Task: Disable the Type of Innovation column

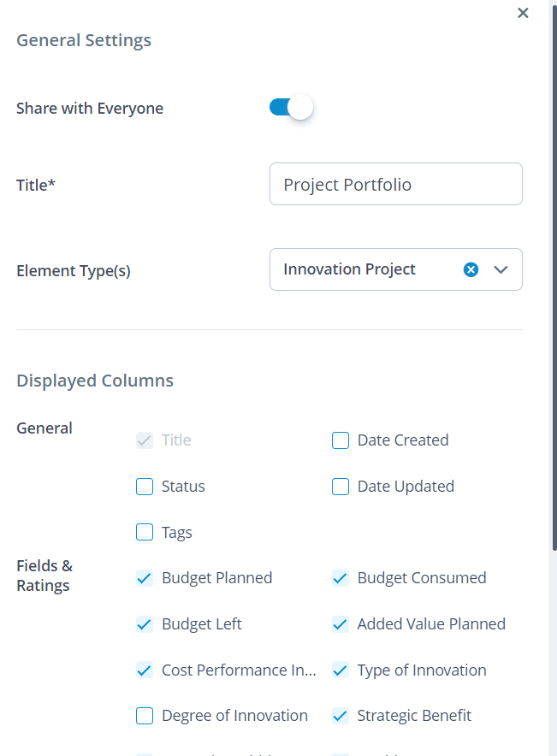Action: [x=341, y=670]
